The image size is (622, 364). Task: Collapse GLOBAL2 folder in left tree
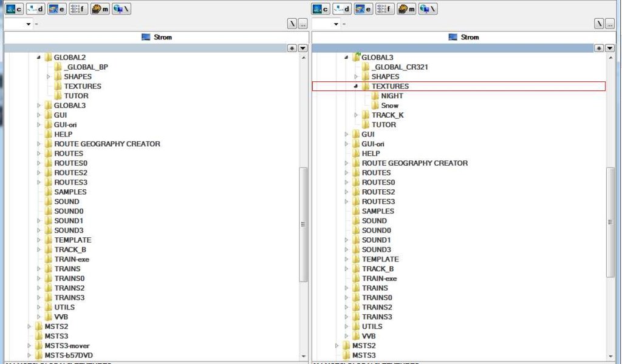click(x=39, y=58)
